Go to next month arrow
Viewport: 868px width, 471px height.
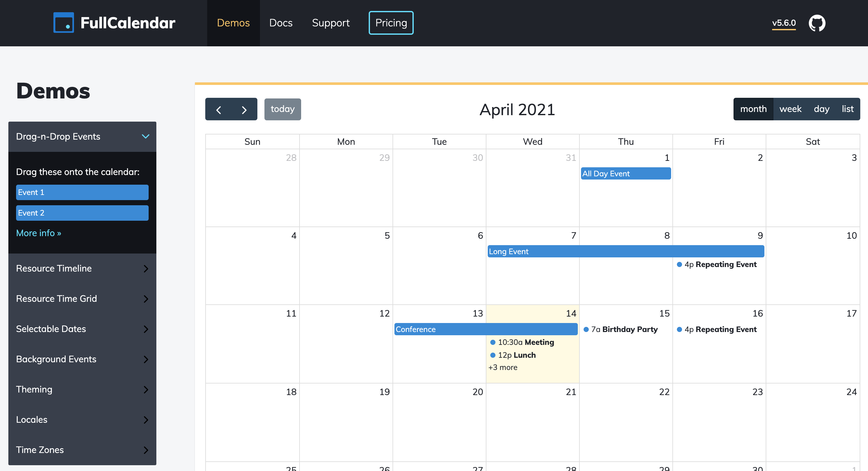244,109
